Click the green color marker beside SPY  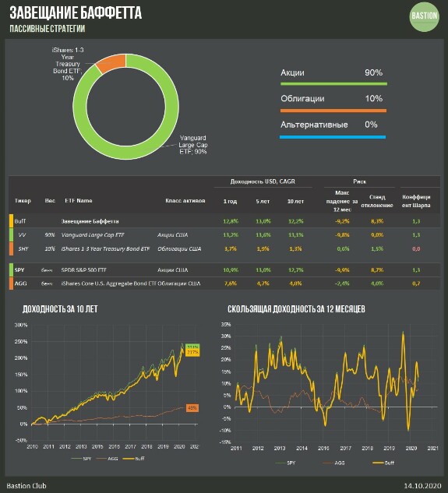click(x=12, y=270)
